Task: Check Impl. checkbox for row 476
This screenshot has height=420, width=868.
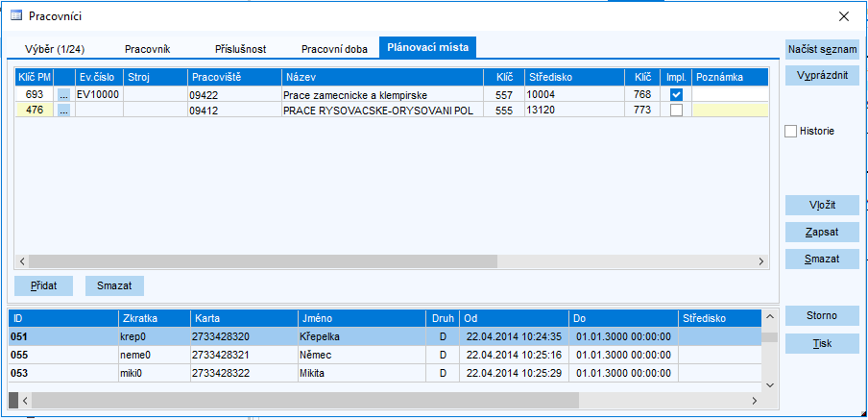Action: [x=676, y=111]
